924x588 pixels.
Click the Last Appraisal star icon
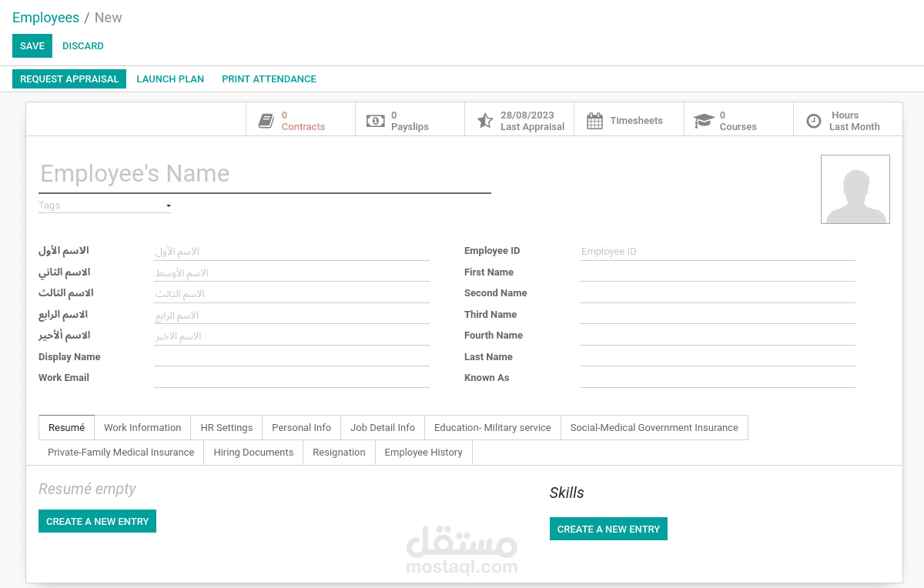tap(485, 121)
